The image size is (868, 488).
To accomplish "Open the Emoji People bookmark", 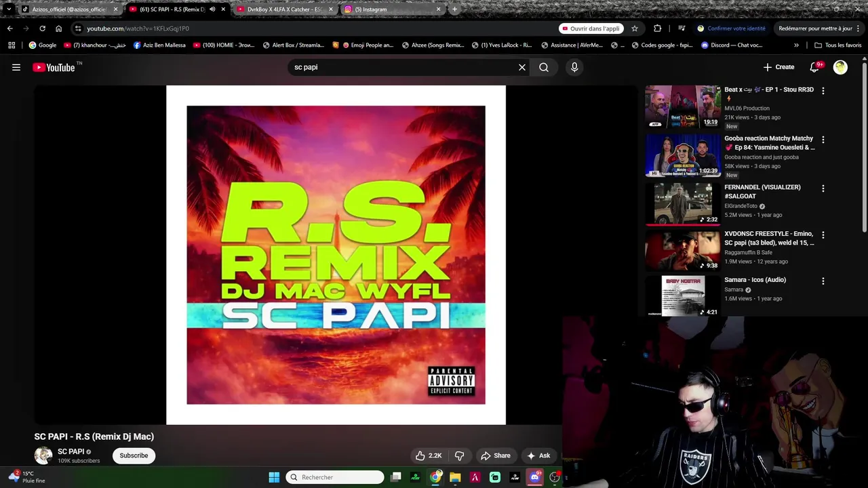I will tap(363, 45).
